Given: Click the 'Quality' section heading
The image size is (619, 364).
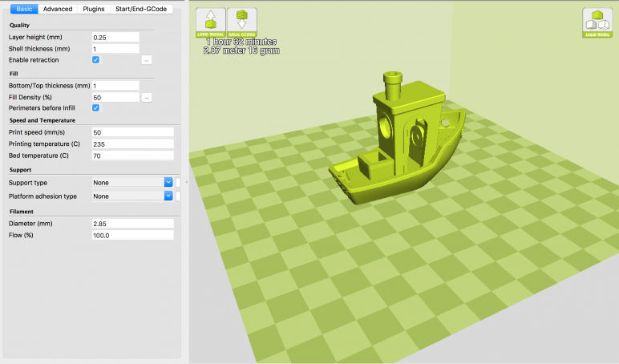Looking at the screenshot, I should click(19, 25).
